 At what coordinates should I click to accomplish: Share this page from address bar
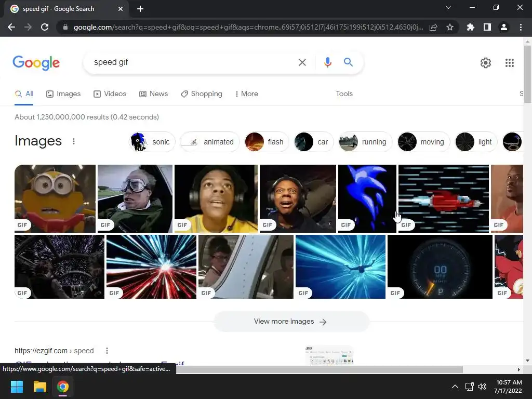point(433,27)
